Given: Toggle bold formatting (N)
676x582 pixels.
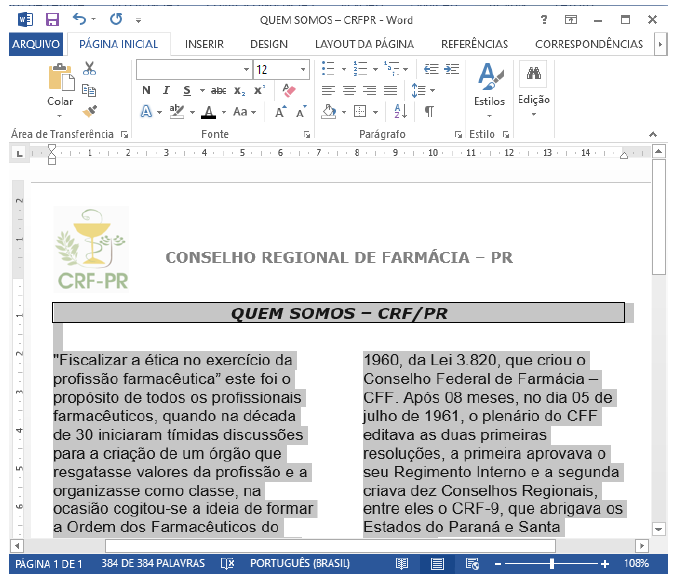Looking at the screenshot, I should point(146,90).
